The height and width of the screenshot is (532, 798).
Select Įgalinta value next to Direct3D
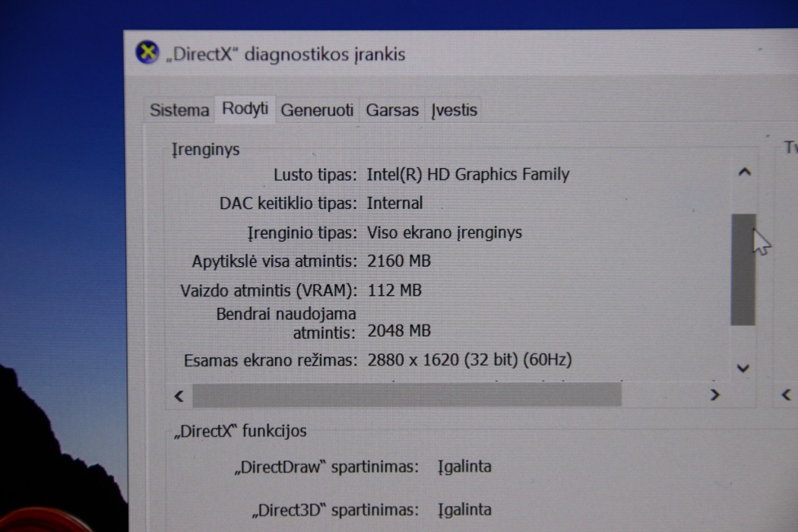pos(464,510)
